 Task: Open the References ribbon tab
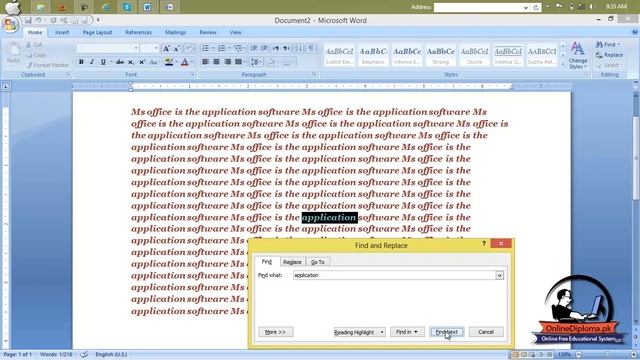[138, 32]
